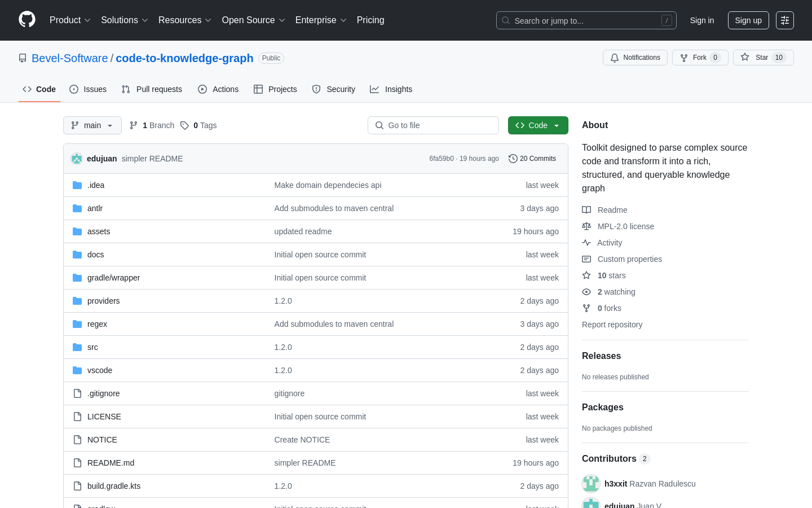Viewport: 812px width, 508px height.
Task: Click the Go to file input
Action: 433,125
